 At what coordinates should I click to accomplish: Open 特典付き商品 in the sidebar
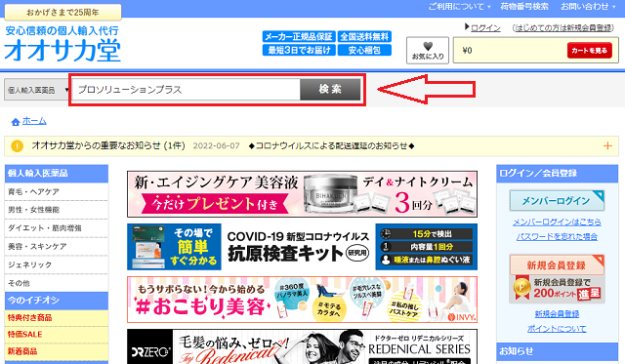[x=57, y=318]
